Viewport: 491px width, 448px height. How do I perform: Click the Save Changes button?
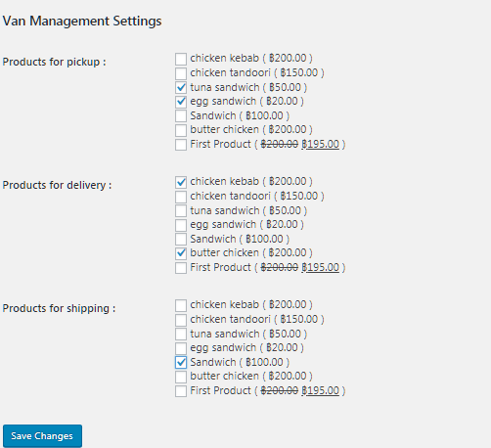tap(42, 436)
